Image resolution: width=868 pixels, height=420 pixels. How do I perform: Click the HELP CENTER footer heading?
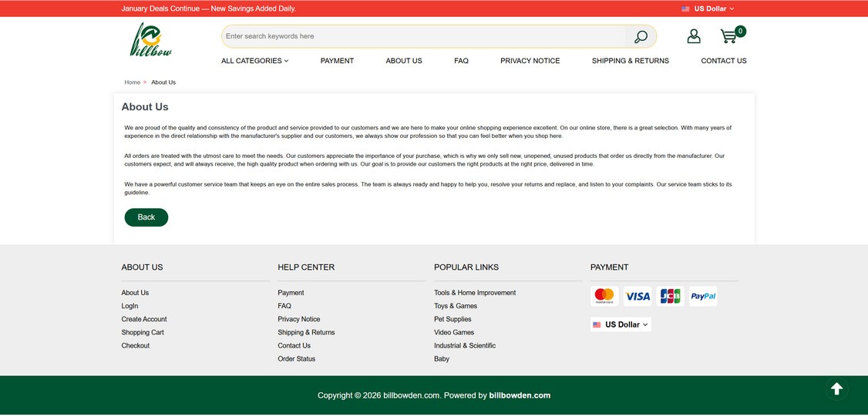tap(306, 267)
